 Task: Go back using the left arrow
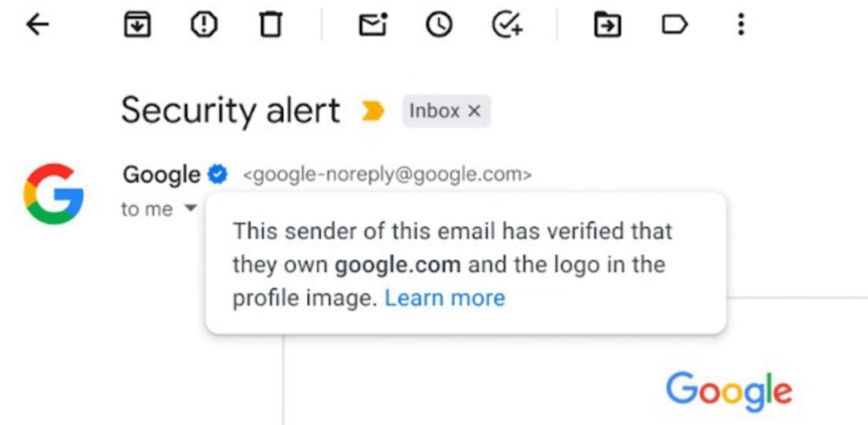pyautogui.click(x=37, y=25)
